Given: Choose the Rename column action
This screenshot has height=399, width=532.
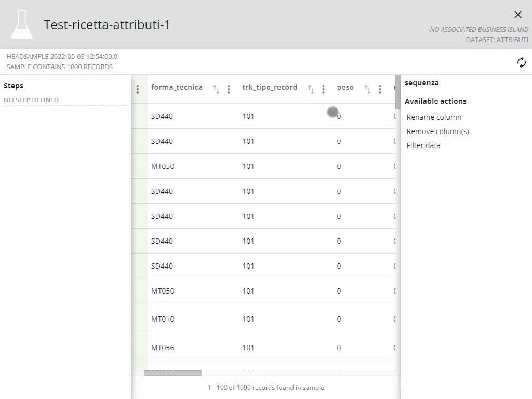Looking at the screenshot, I should click(x=434, y=117).
